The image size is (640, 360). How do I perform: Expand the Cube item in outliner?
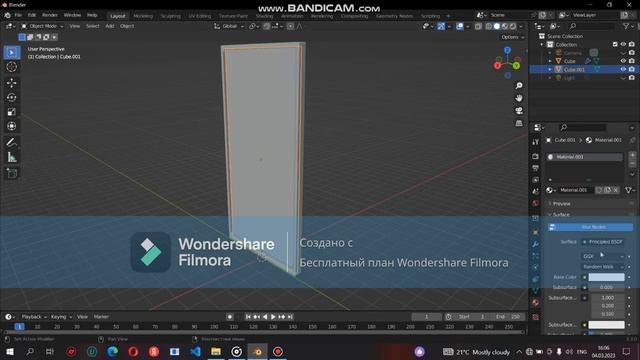[x=550, y=61]
